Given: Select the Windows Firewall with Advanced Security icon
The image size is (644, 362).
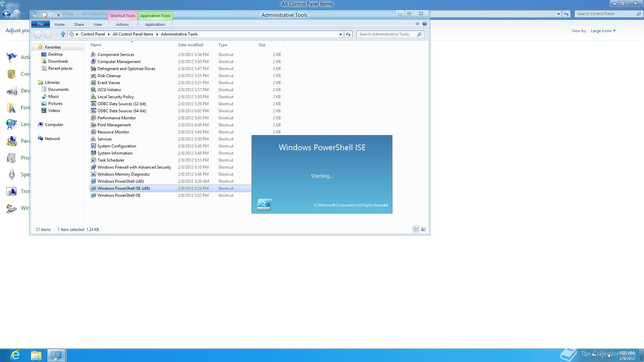Looking at the screenshot, I should [x=94, y=167].
